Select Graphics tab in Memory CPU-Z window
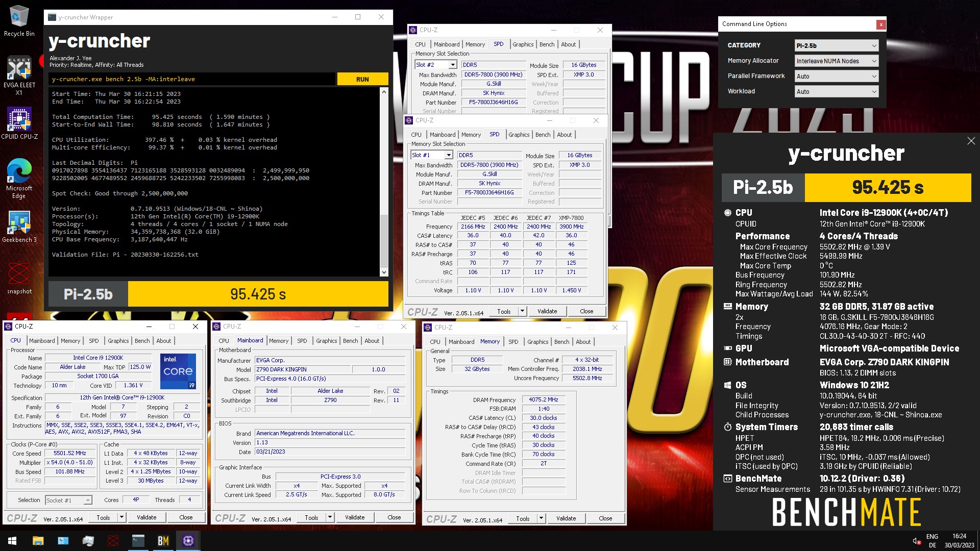 (x=538, y=342)
